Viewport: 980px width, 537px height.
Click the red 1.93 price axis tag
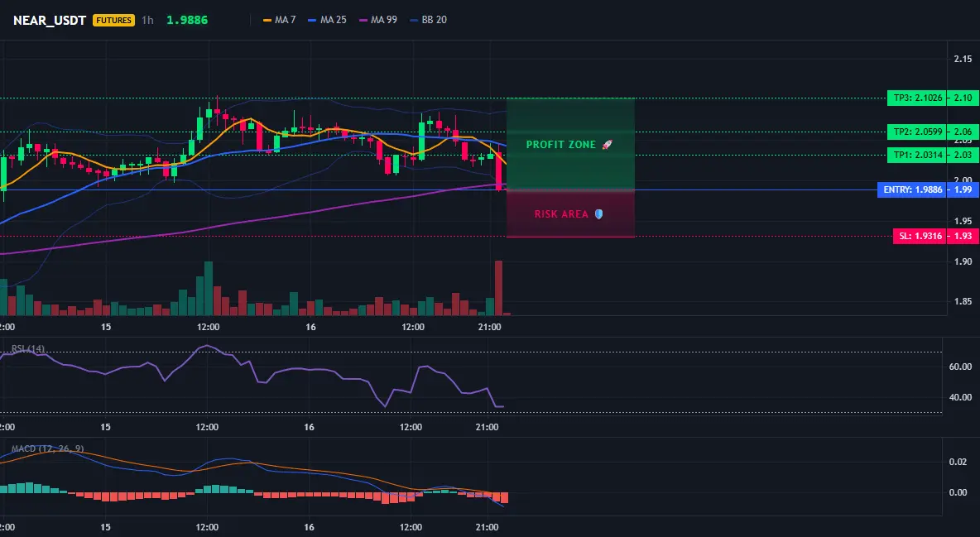963,237
